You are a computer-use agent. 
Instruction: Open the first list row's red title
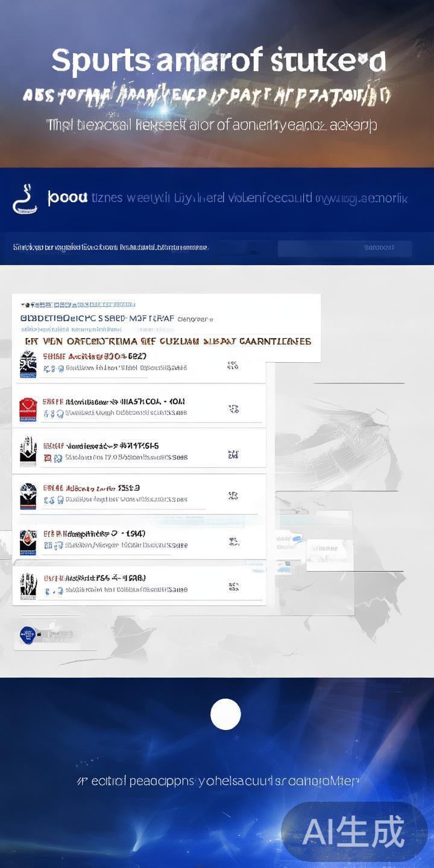click(x=95, y=356)
